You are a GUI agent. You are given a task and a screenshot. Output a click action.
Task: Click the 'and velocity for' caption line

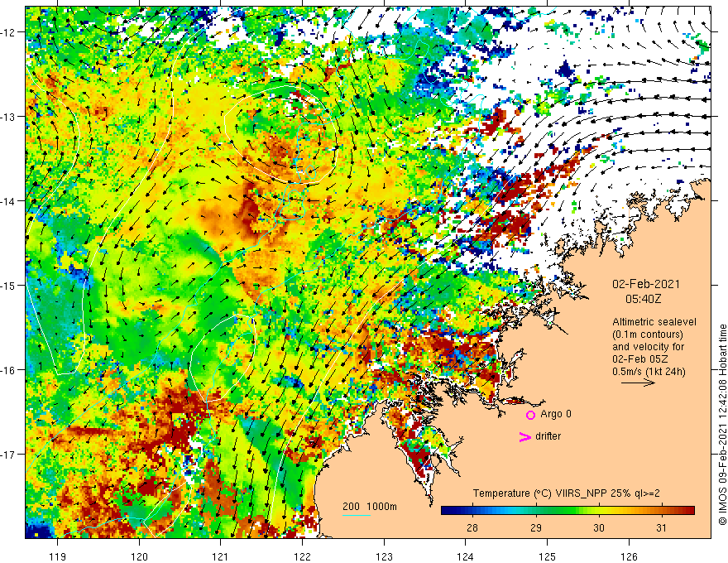(648, 347)
